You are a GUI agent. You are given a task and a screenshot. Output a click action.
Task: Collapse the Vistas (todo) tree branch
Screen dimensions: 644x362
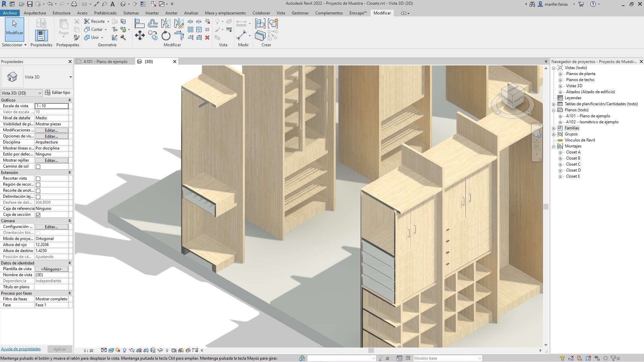tap(554, 68)
